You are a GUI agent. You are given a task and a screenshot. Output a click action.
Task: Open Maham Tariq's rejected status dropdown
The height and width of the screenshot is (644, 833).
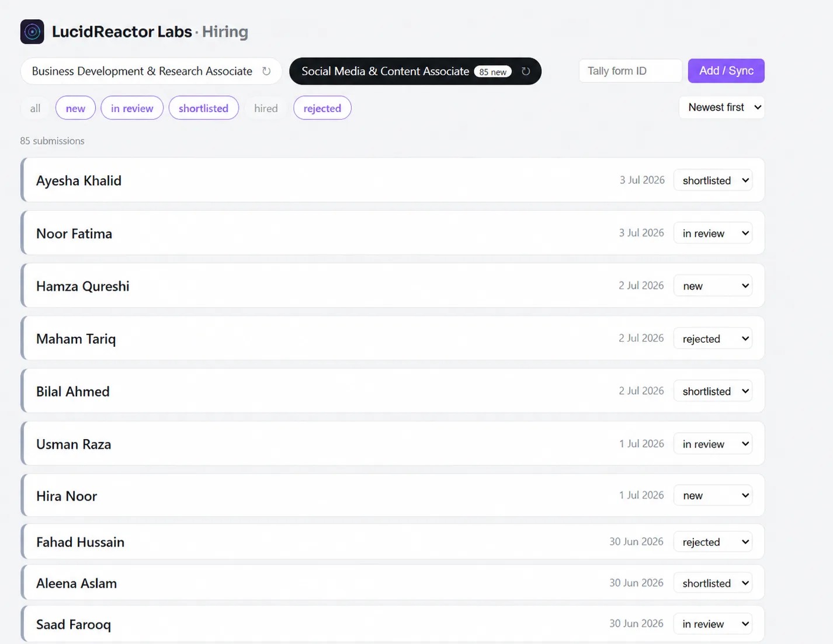[x=713, y=339]
